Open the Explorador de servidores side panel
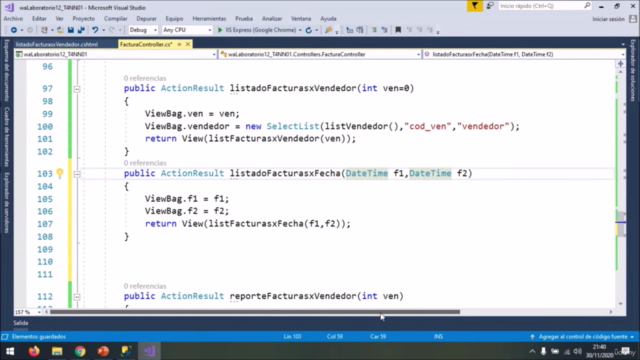Viewport: 640px width, 360px height. point(7,202)
